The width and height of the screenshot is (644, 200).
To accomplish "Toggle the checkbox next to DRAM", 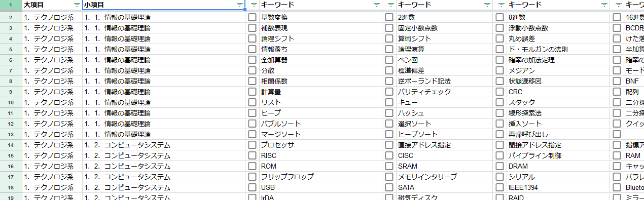I will (499, 166).
